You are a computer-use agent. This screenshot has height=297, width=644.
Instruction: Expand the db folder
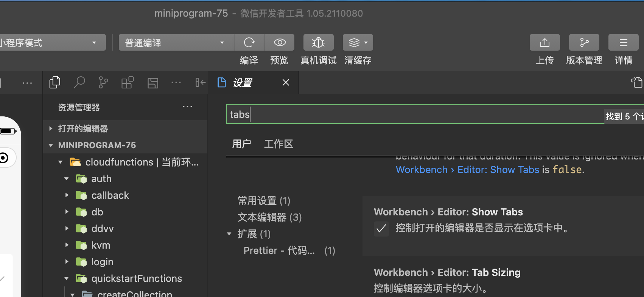coord(67,212)
